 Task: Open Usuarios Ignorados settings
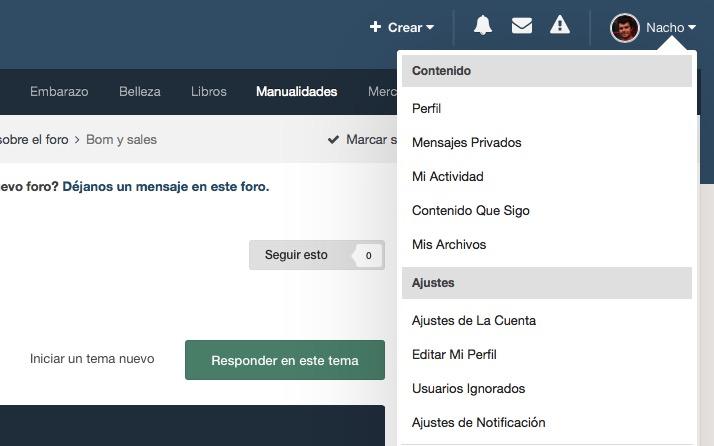[x=546, y=389]
